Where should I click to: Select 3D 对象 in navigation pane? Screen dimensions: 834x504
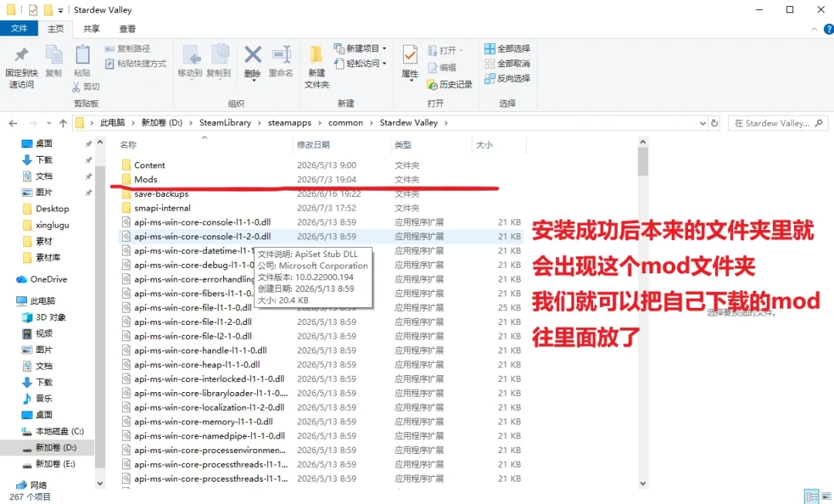pyautogui.click(x=50, y=317)
